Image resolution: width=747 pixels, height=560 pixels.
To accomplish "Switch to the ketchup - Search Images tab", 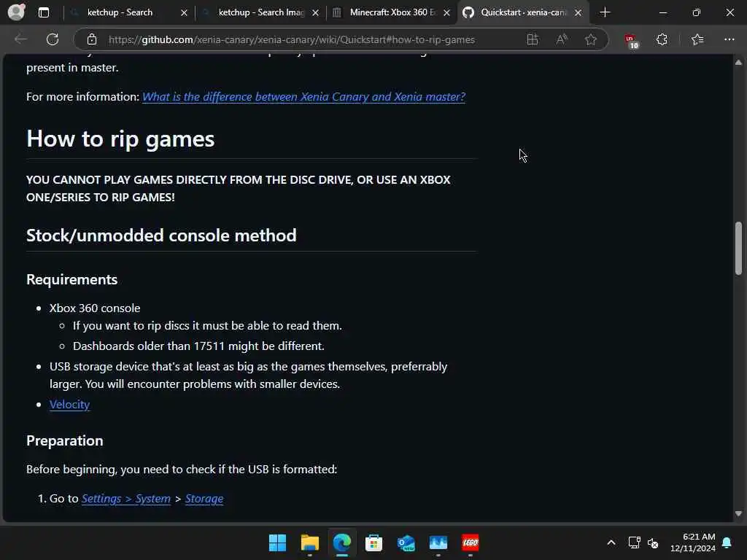I will click(x=260, y=12).
